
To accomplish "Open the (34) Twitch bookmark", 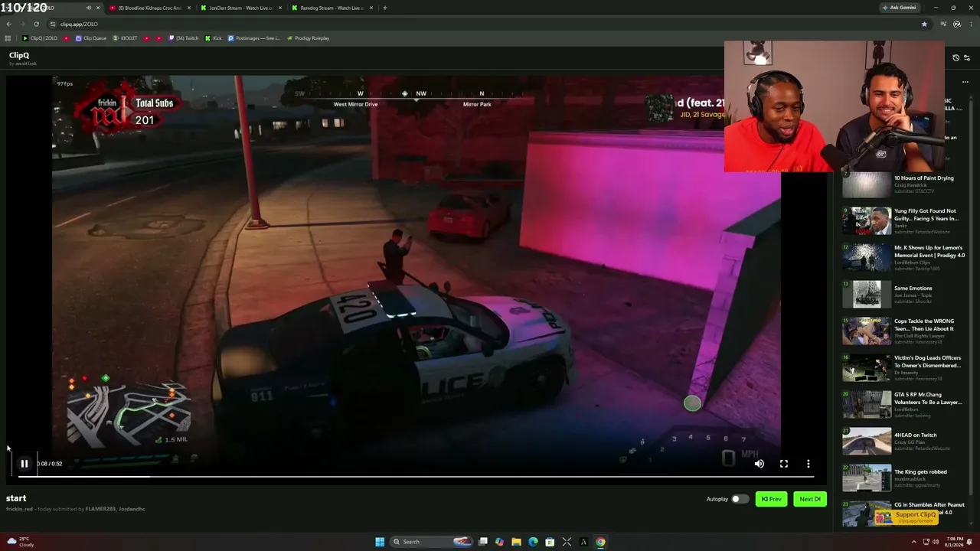I will (183, 38).
